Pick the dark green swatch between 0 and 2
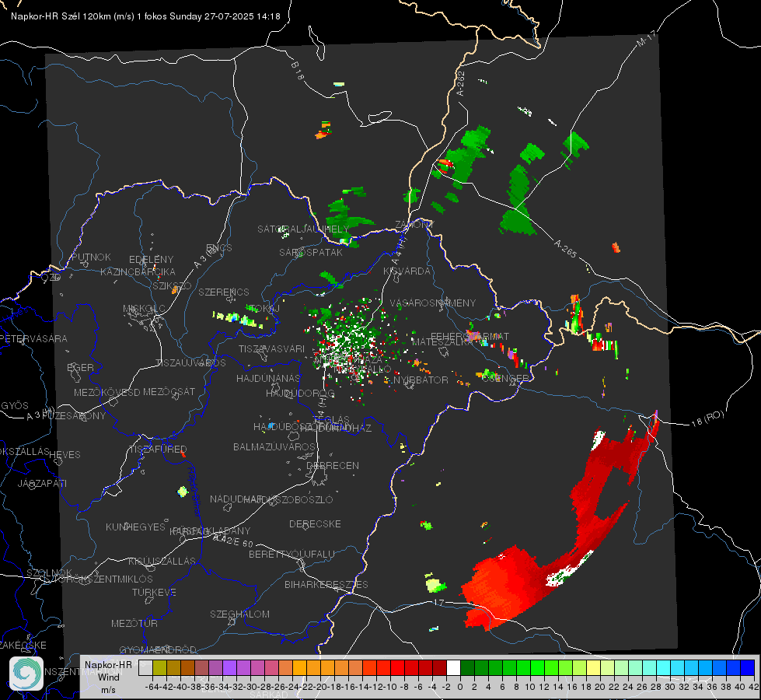 click(467, 668)
